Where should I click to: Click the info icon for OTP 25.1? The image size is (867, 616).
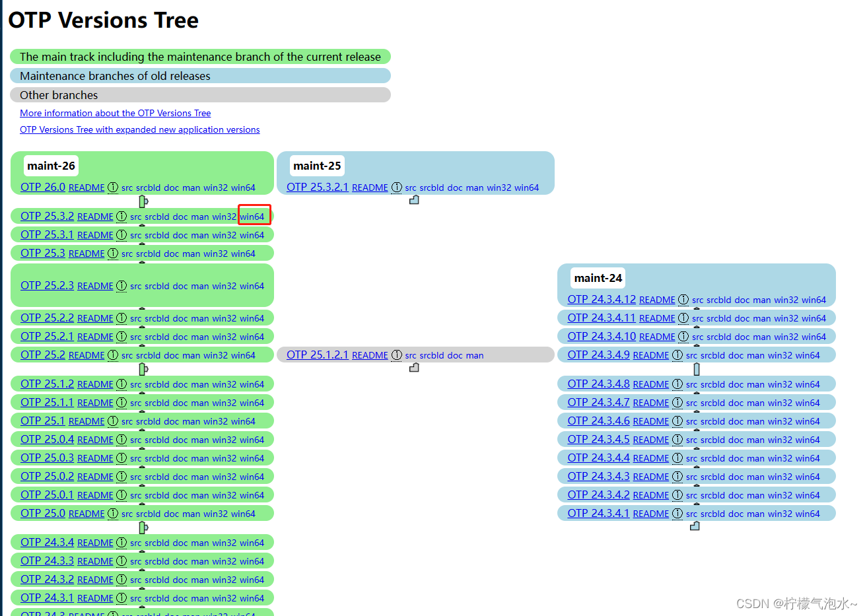click(113, 421)
